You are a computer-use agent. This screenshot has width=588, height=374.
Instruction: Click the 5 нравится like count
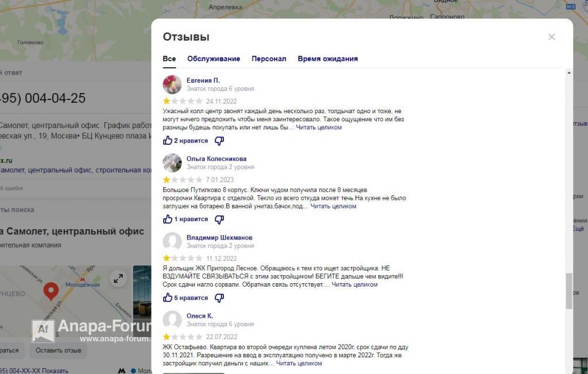191,298
